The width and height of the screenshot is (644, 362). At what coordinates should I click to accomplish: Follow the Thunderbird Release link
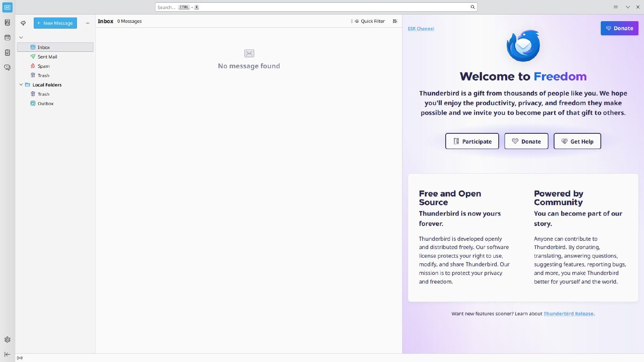tap(568, 314)
